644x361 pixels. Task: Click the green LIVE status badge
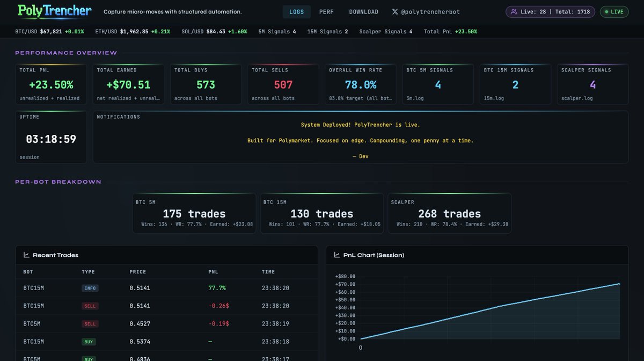pos(614,12)
